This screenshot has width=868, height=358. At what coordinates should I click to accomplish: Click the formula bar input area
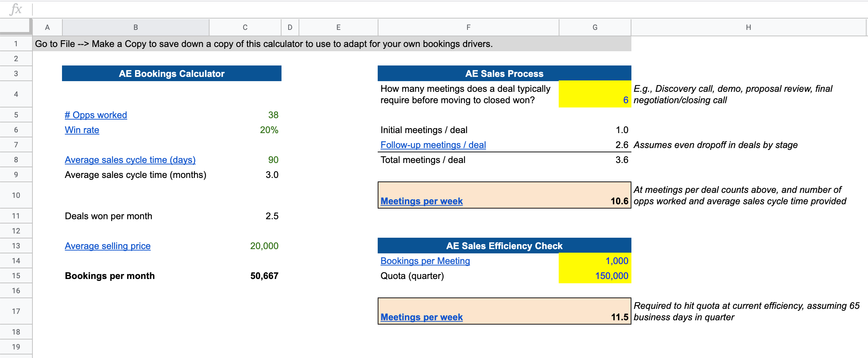(450, 9)
